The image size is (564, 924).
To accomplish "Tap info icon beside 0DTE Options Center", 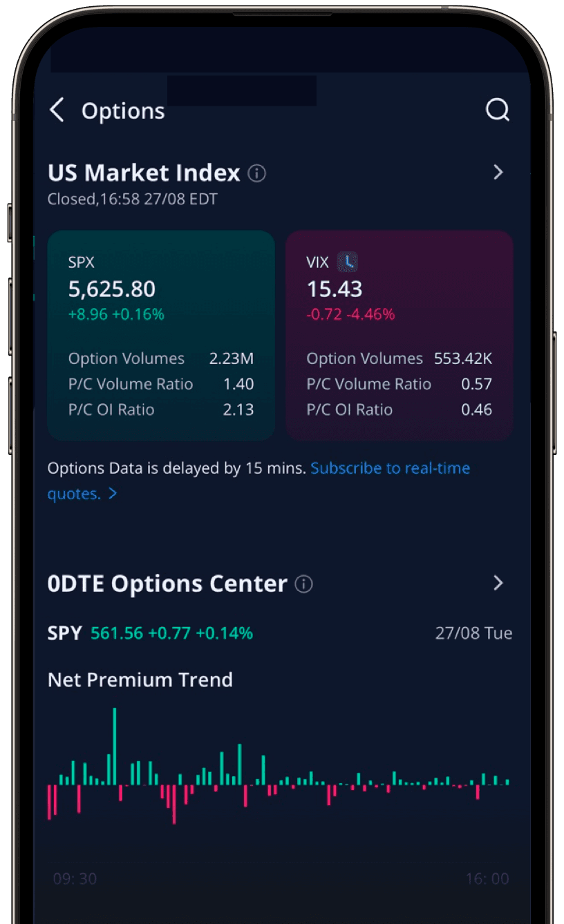I will click(x=303, y=584).
